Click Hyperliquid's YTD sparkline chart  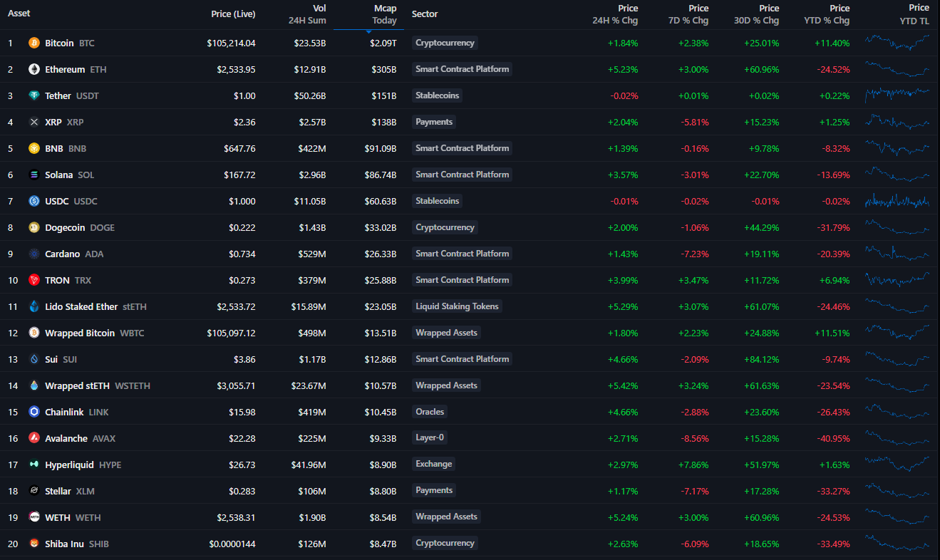click(897, 465)
